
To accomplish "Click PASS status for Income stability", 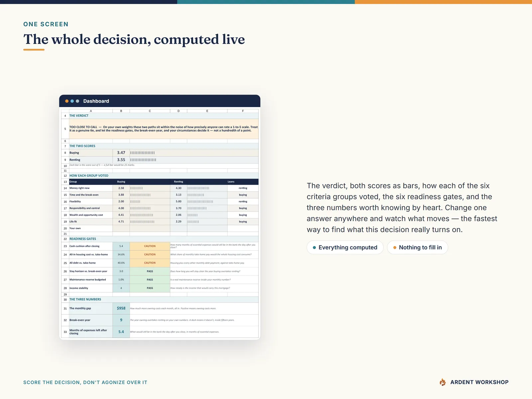I will pos(150,288).
